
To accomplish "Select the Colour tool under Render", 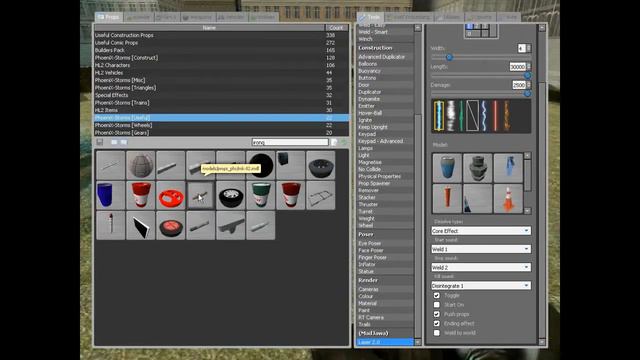I will 385,296.
